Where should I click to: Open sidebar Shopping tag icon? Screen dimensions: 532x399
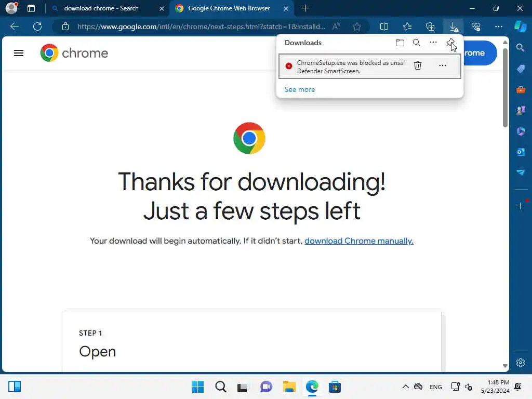[x=521, y=69]
